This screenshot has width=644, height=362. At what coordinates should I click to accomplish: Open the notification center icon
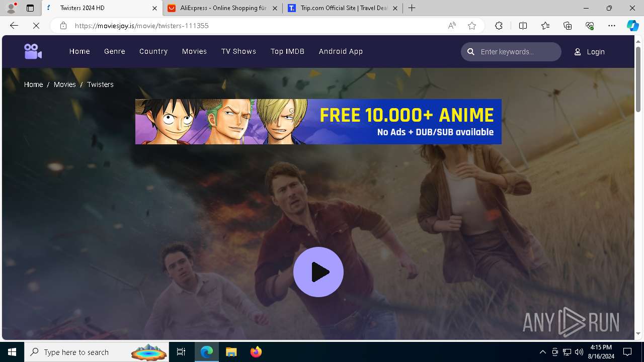point(627,352)
